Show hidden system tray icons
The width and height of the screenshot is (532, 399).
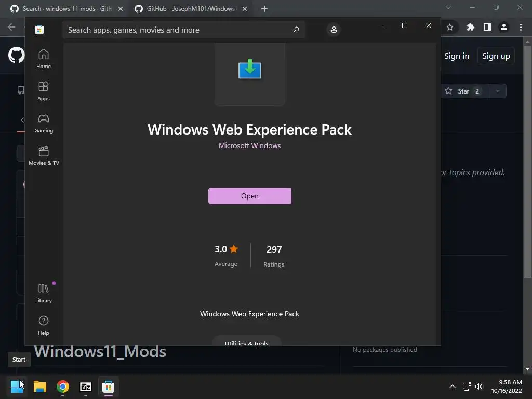[453, 387]
